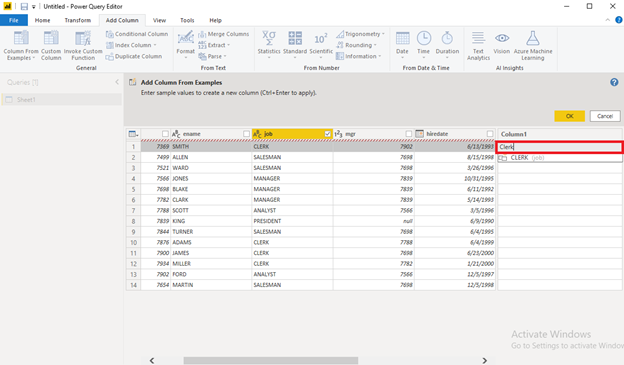
Task: Click the null cell in mgr column
Action: tap(373, 221)
